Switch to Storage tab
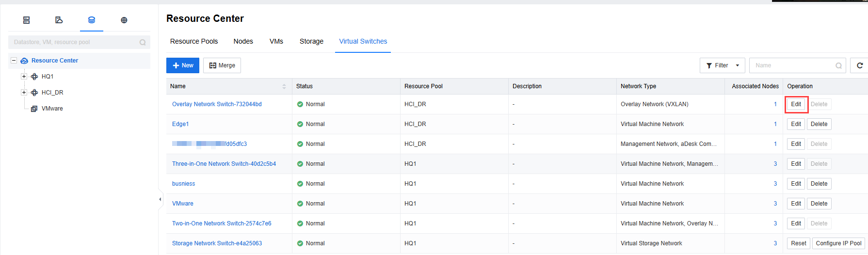The image size is (868, 255). (x=311, y=41)
